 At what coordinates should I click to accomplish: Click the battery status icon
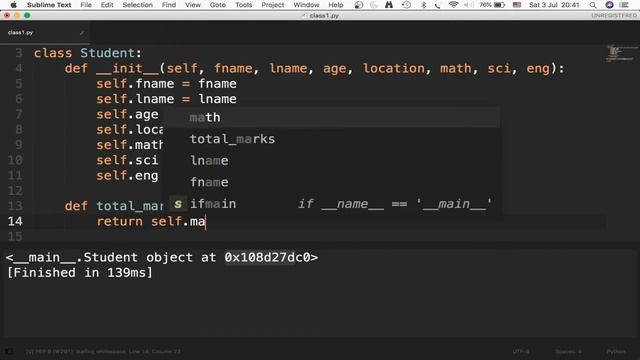click(500, 5)
